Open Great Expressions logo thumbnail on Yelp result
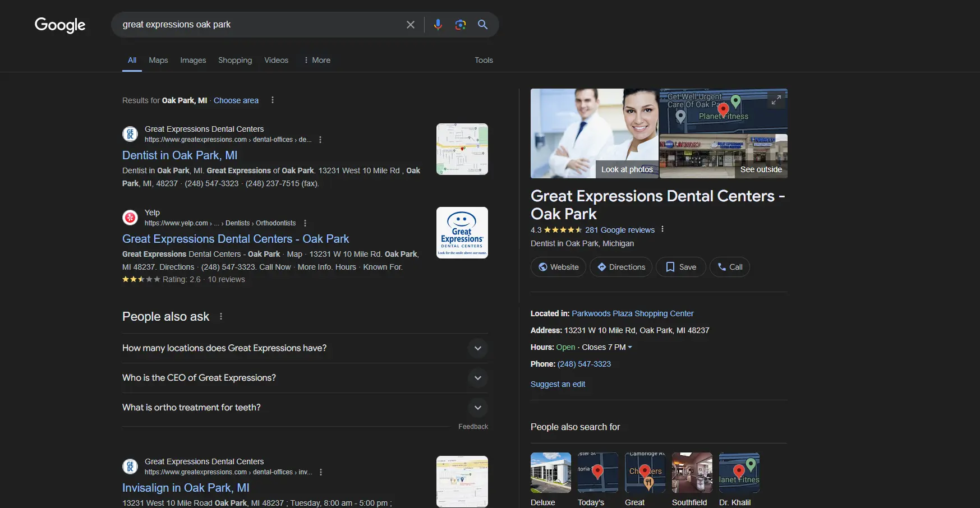This screenshot has height=508, width=980. (x=462, y=233)
